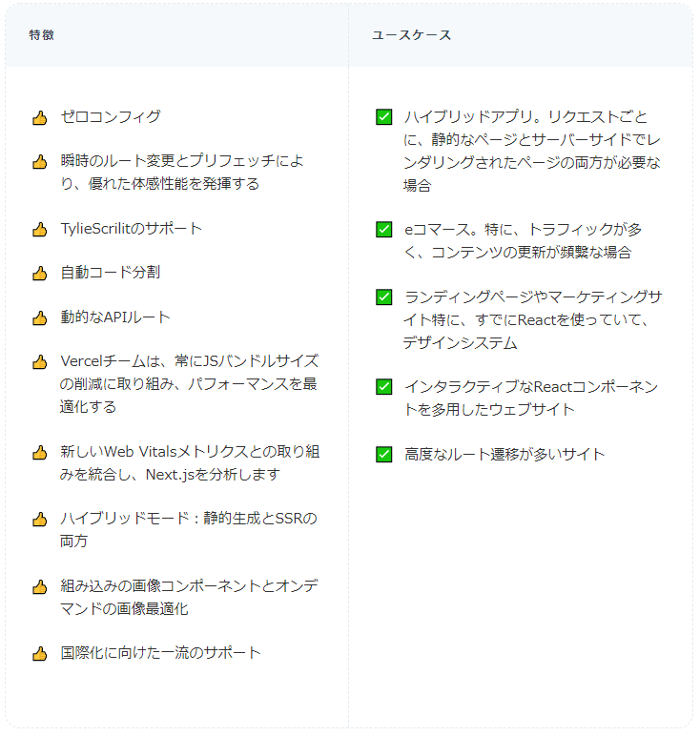Click thumbs-up icon beside ハイブリッドモード

tap(40, 520)
